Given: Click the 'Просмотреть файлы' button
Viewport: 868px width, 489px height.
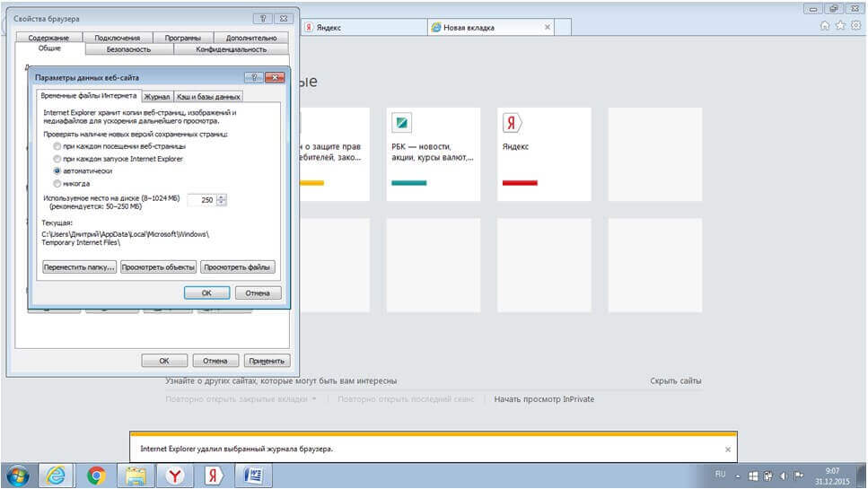Looking at the screenshot, I should click(237, 266).
